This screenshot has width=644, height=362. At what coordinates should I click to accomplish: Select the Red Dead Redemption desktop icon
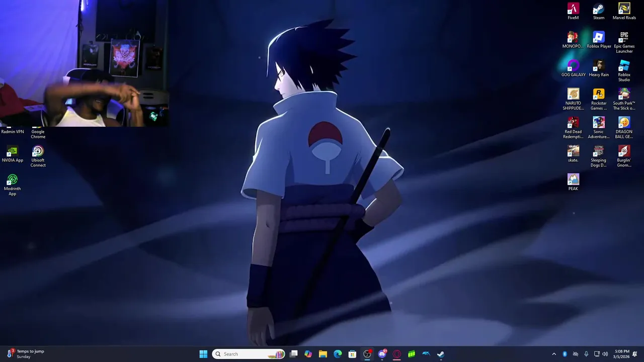pyautogui.click(x=573, y=128)
